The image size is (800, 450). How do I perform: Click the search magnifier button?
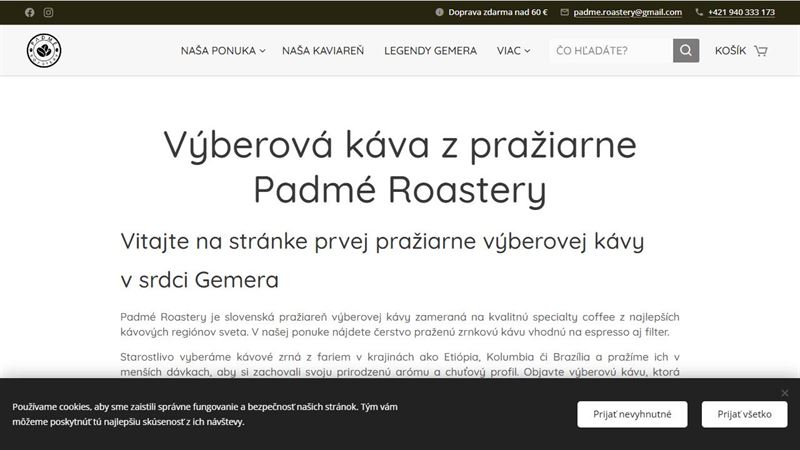(x=686, y=51)
